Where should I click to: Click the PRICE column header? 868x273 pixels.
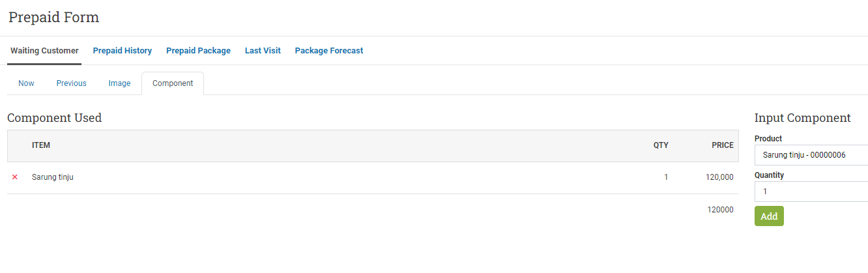tap(723, 145)
